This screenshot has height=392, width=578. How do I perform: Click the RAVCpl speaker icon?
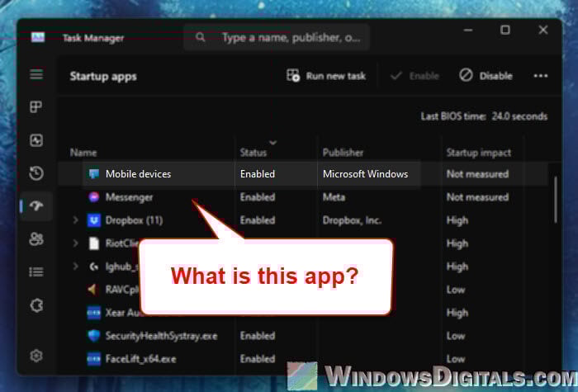click(92, 290)
